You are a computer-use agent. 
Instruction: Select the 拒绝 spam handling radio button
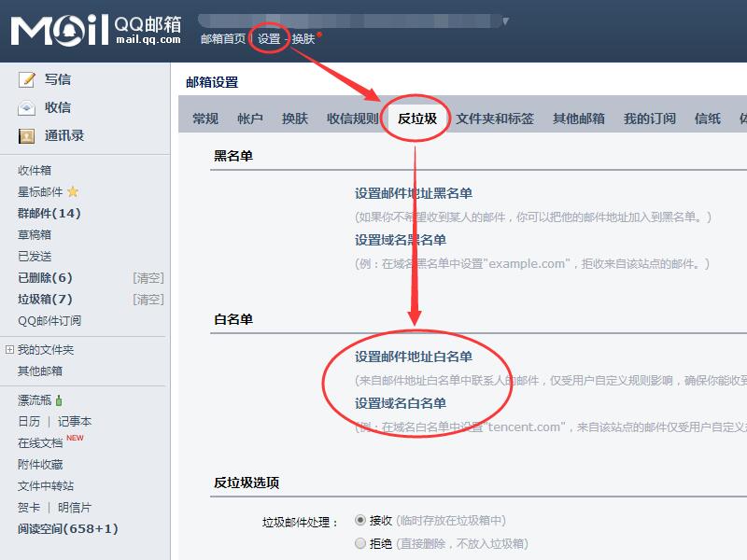tap(360, 543)
